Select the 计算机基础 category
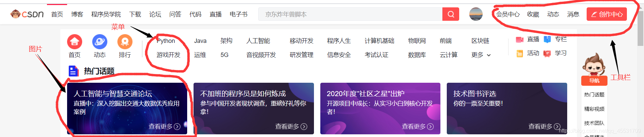644x137 pixels. (x=379, y=41)
